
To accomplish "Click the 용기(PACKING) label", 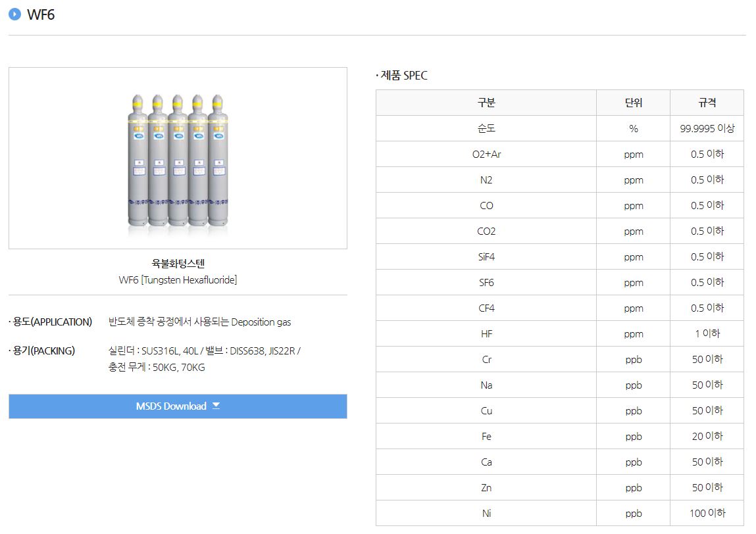I will pos(43,351).
